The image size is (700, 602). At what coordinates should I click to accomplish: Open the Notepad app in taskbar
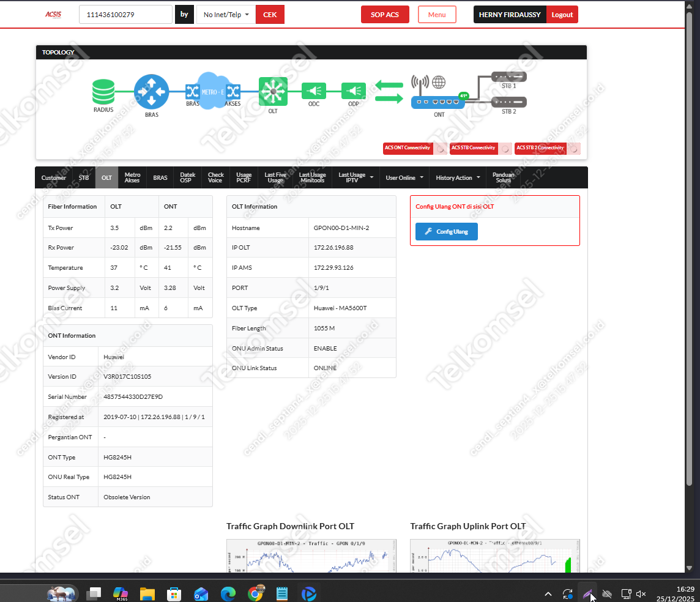click(281, 594)
